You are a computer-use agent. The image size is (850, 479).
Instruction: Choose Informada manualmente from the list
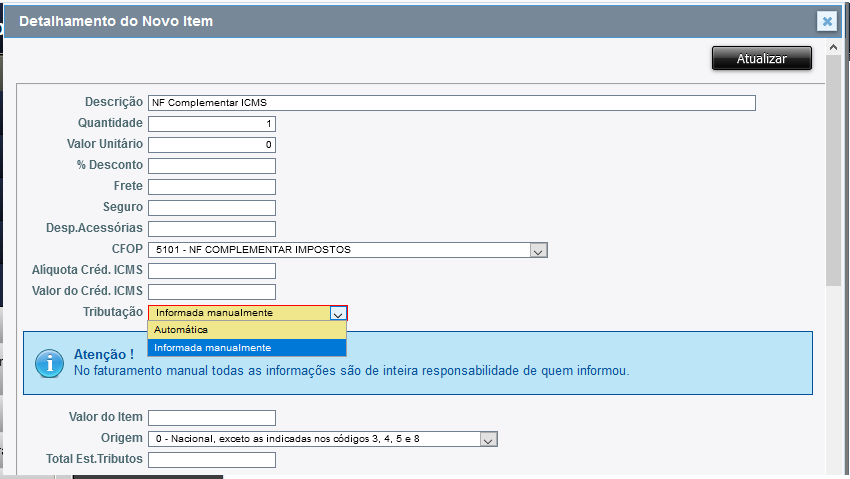point(246,348)
